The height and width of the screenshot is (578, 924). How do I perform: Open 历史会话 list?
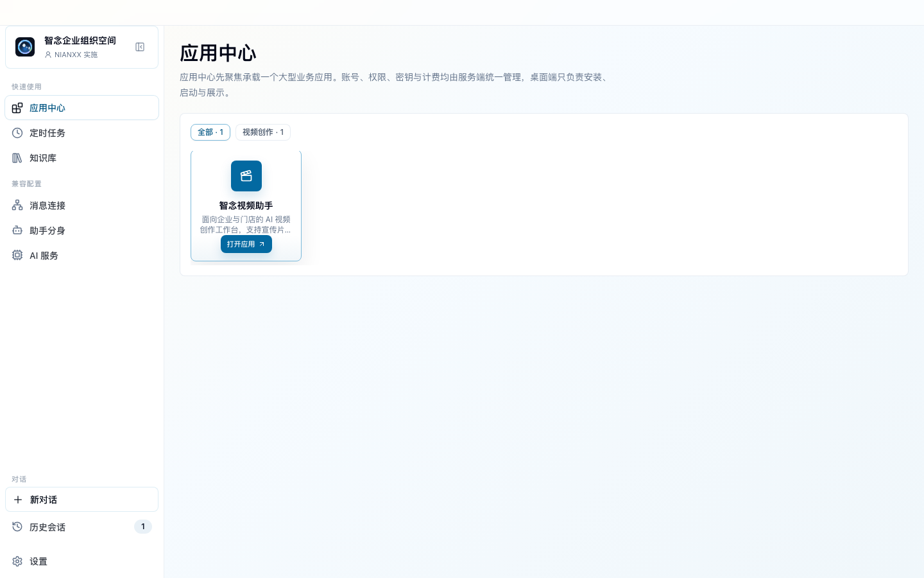[81, 527]
